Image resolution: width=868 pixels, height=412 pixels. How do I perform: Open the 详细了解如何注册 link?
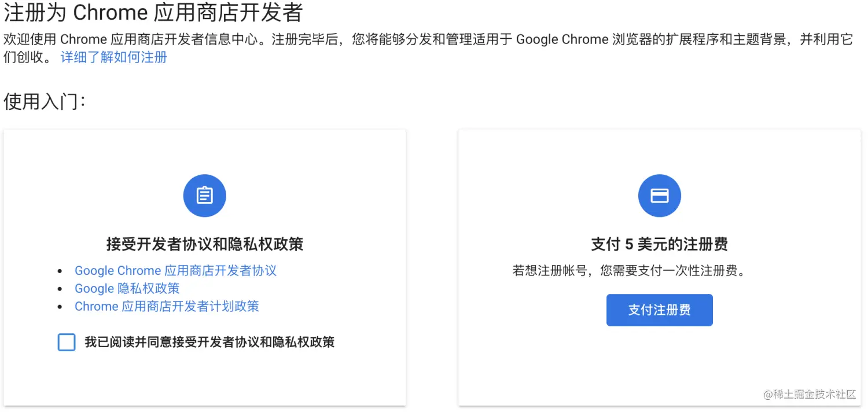click(114, 57)
